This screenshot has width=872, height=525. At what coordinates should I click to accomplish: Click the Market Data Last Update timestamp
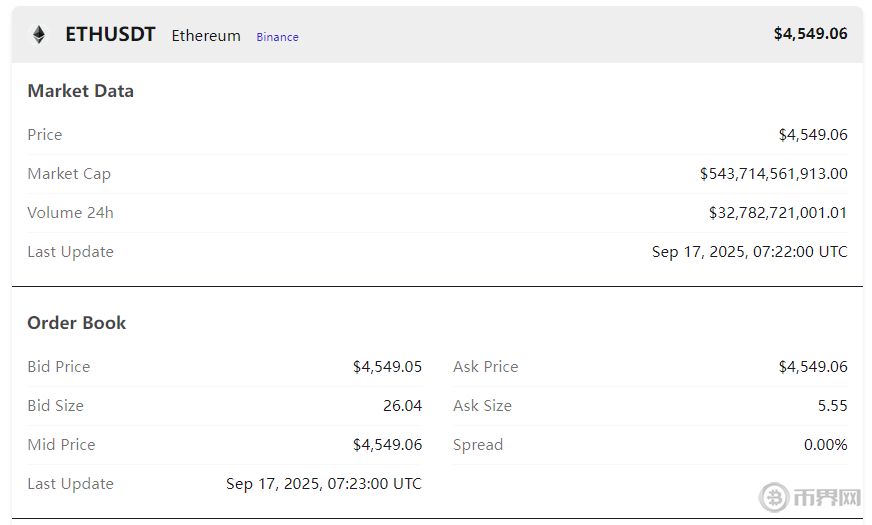click(749, 252)
